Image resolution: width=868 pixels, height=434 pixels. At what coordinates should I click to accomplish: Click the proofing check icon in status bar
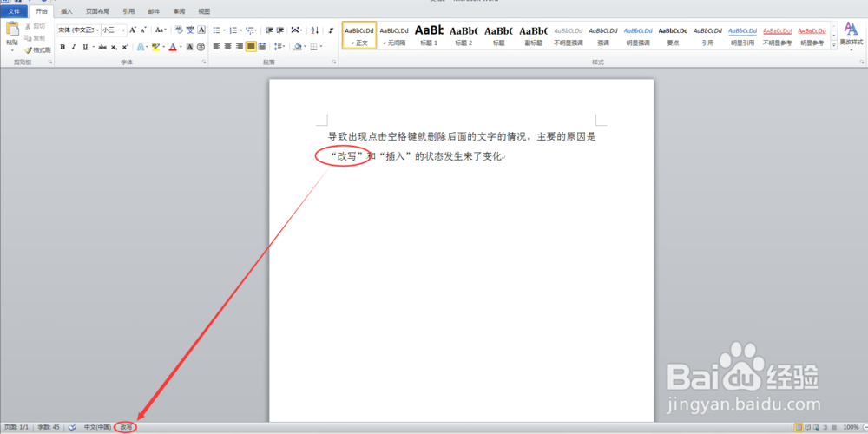coord(72,427)
